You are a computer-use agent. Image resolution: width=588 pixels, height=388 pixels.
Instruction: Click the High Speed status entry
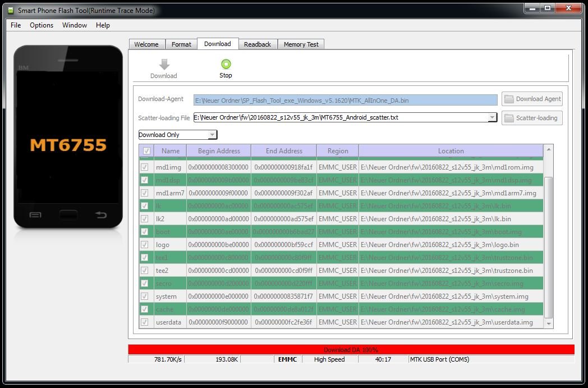pos(329,359)
